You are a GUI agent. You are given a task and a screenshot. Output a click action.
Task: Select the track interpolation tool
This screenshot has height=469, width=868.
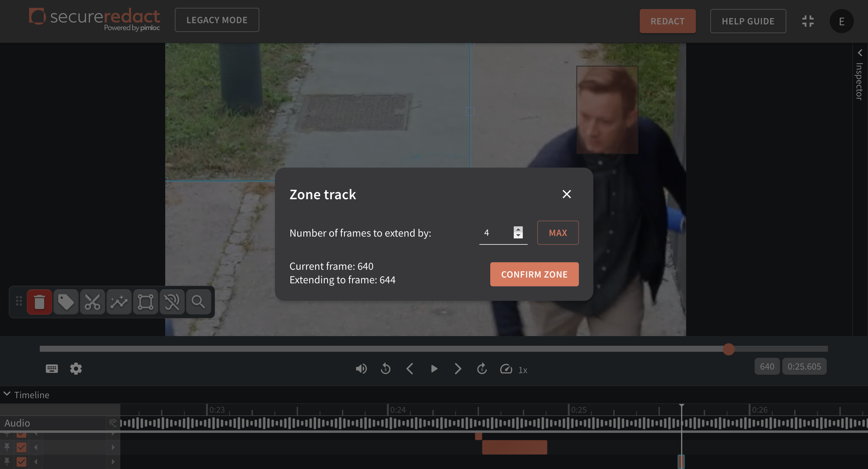click(119, 302)
